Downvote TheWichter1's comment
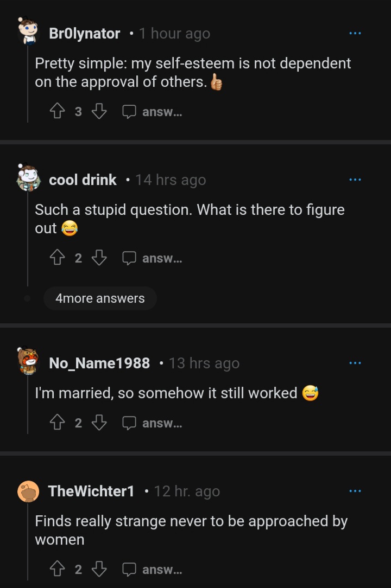This screenshot has width=391, height=588. (99, 568)
